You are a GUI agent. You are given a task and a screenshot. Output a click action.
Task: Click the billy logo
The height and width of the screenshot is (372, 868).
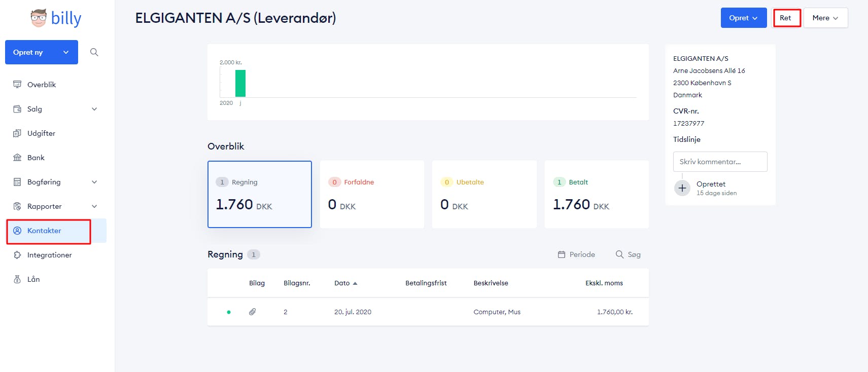tap(56, 18)
